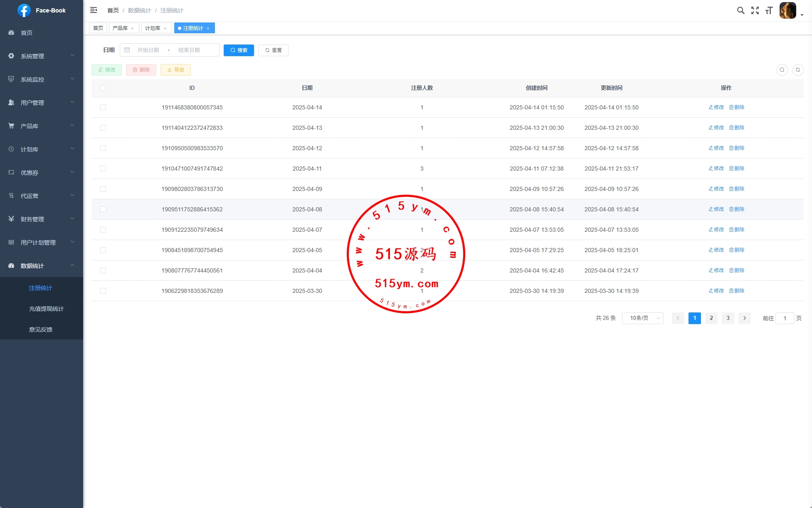Click the circular refresh table icon

[797, 70]
